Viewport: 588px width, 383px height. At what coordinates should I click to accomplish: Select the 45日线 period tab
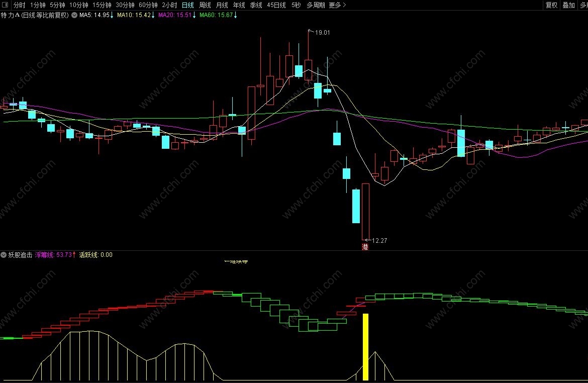pos(276,5)
